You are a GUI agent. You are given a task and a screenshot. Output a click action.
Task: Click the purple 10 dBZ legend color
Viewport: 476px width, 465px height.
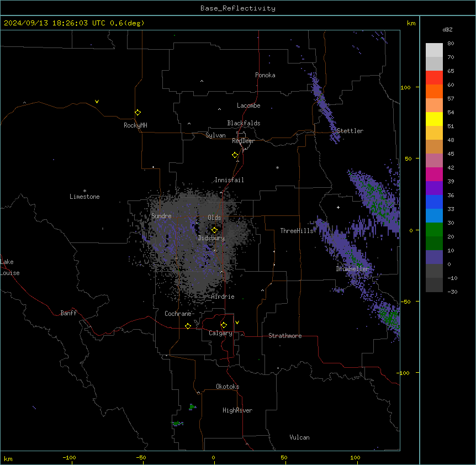coord(434,257)
